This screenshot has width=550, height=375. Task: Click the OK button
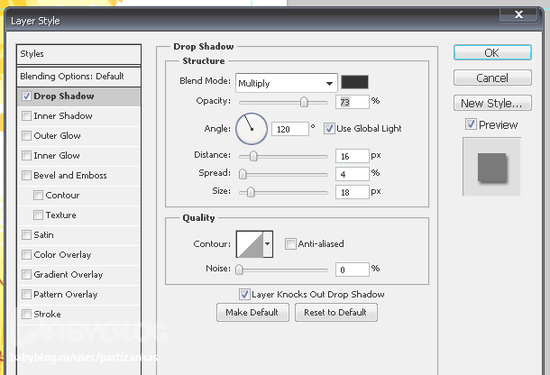click(492, 53)
